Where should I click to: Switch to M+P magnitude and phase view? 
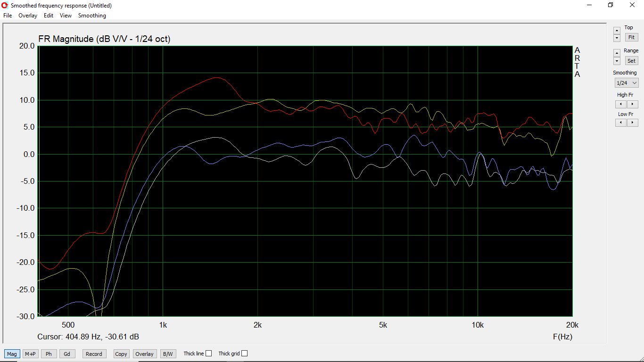pyautogui.click(x=30, y=354)
